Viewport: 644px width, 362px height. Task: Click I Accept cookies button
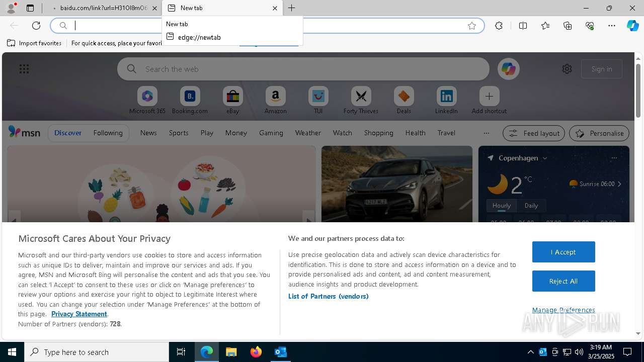tap(563, 252)
